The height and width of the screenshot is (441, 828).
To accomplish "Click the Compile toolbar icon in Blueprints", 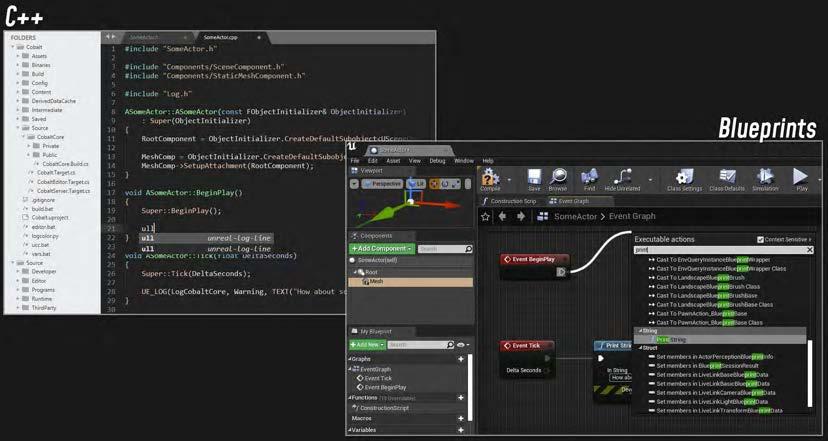I will tap(490, 180).
